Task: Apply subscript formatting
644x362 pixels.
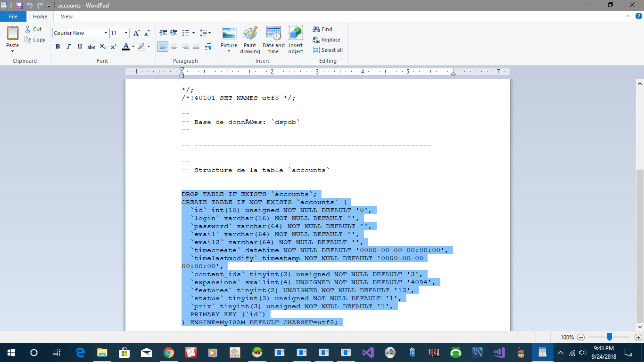Action: (103, 47)
